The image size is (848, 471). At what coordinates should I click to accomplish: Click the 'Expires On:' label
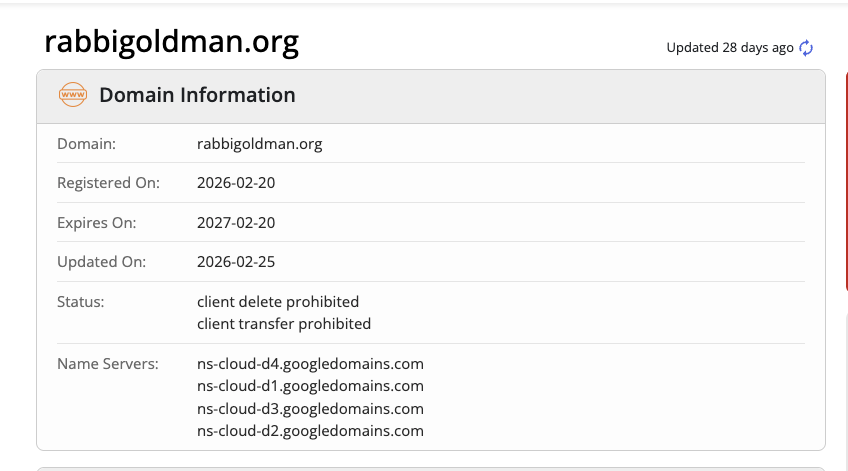(97, 223)
